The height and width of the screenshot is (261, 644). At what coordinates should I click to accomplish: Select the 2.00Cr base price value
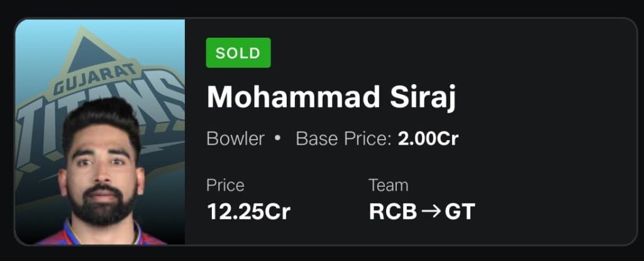click(x=428, y=138)
